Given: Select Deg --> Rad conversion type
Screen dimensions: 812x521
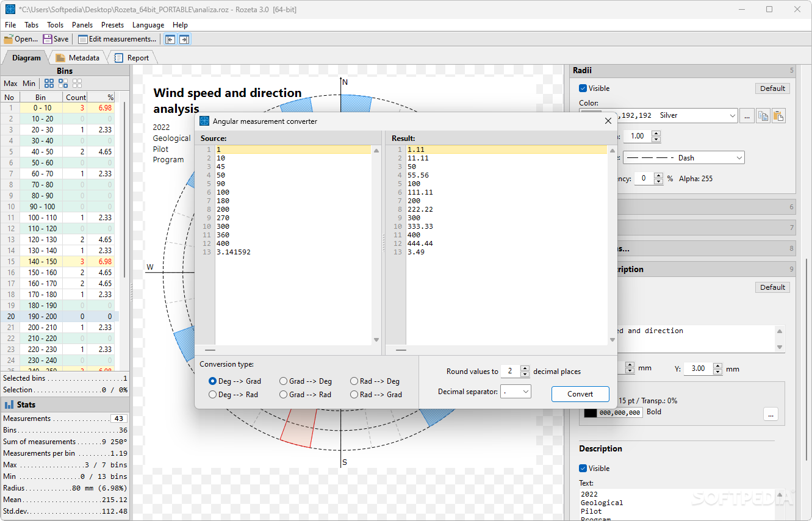Looking at the screenshot, I should tap(234, 395).
